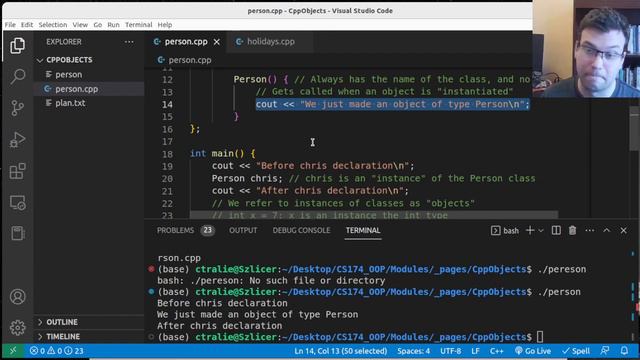The image size is (640, 360).
Task: Switch to the PROBLEMS panel tab
Action: pos(175,231)
